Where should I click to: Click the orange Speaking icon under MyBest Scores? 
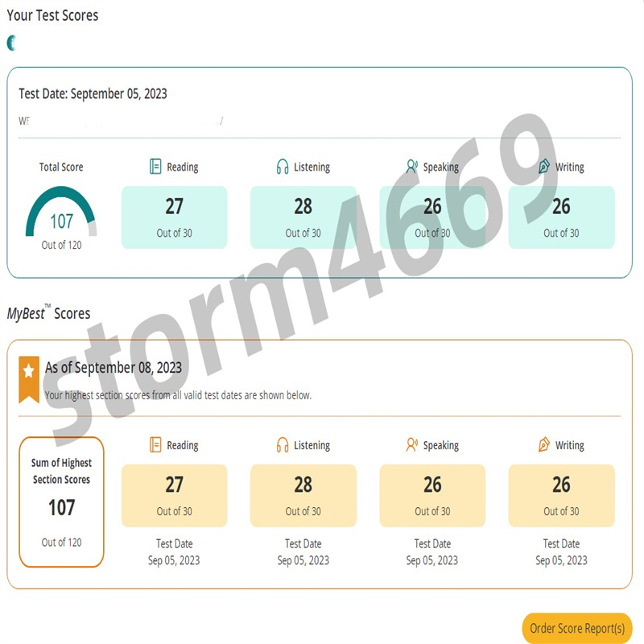pyautogui.click(x=412, y=444)
